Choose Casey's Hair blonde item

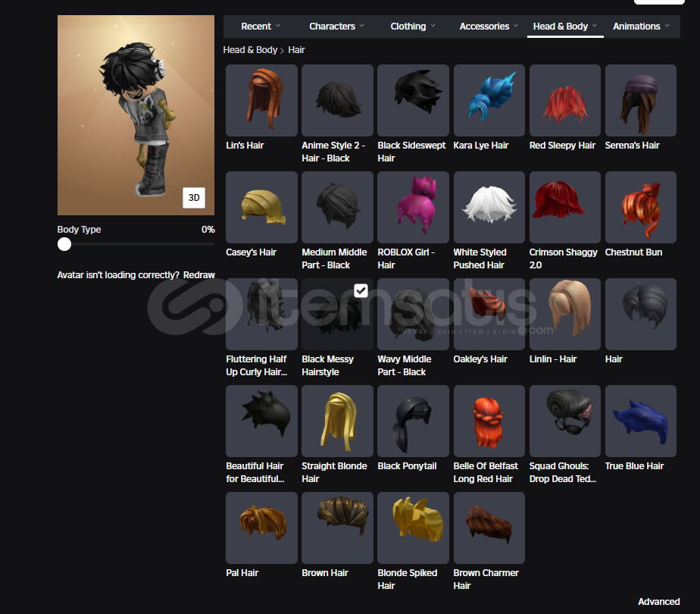(x=261, y=207)
